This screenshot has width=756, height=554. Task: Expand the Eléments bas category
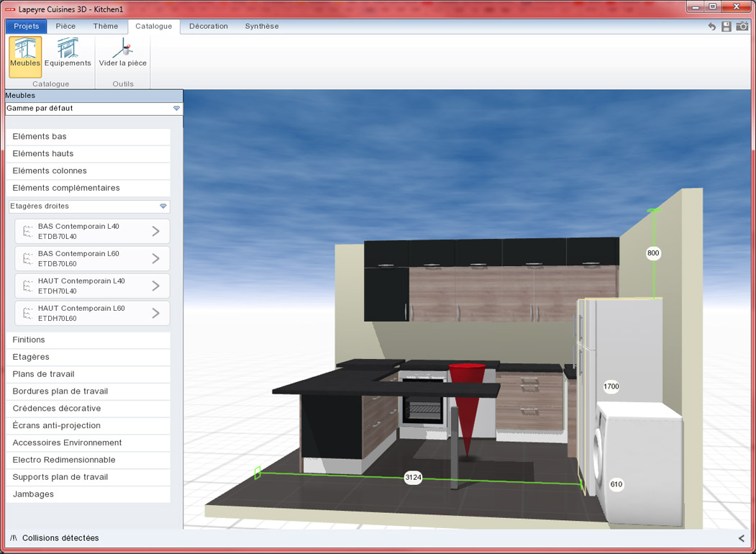(x=89, y=137)
